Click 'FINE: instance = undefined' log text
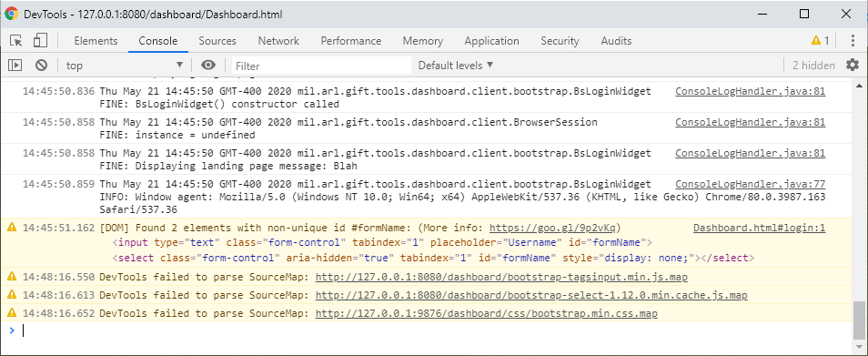868x356 pixels. pyautogui.click(x=177, y=135)
